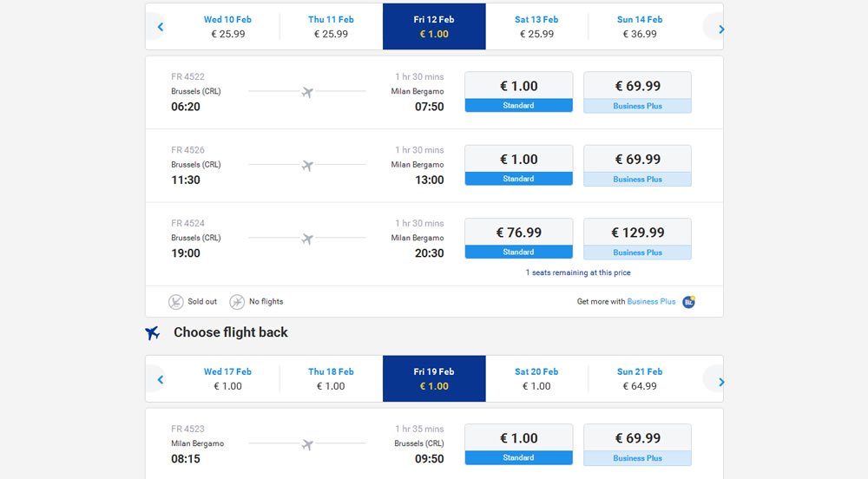Click the Business Plus badge icon

click(688, 302)
